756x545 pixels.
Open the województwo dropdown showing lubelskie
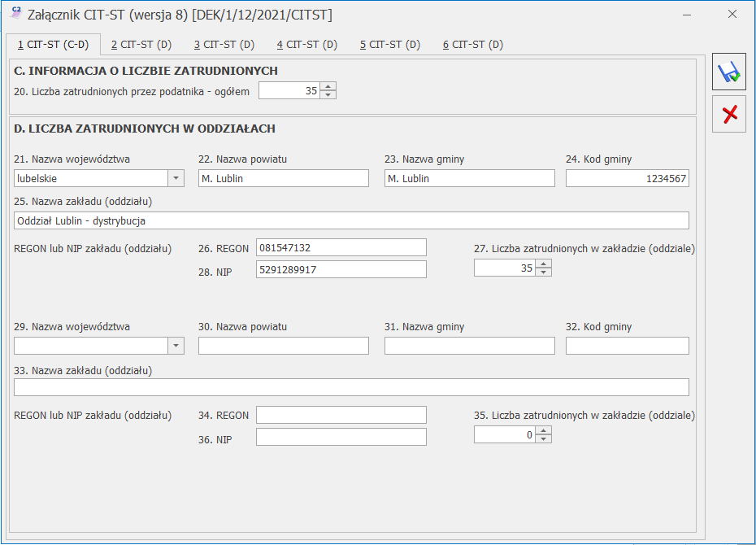175,177
